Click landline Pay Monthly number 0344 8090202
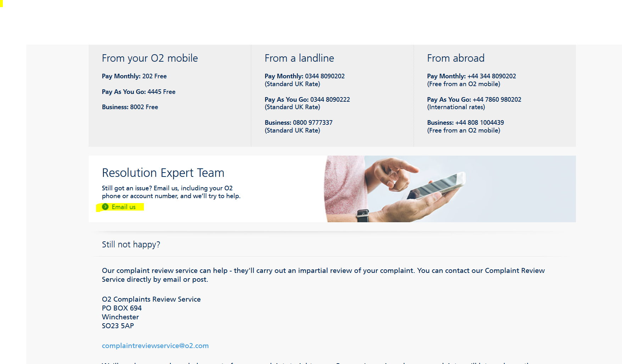The width and height of the screenshot is (622, 364). tap(325, 76)
